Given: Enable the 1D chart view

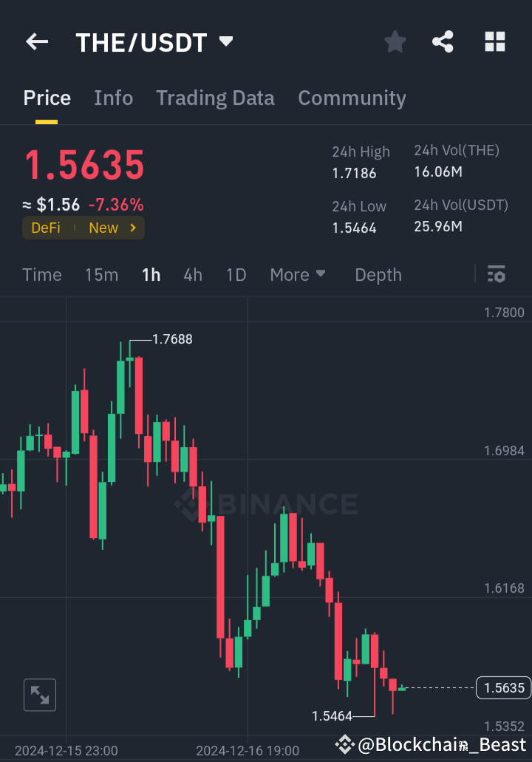Looking at the screenshot, I should pos(236,274).
